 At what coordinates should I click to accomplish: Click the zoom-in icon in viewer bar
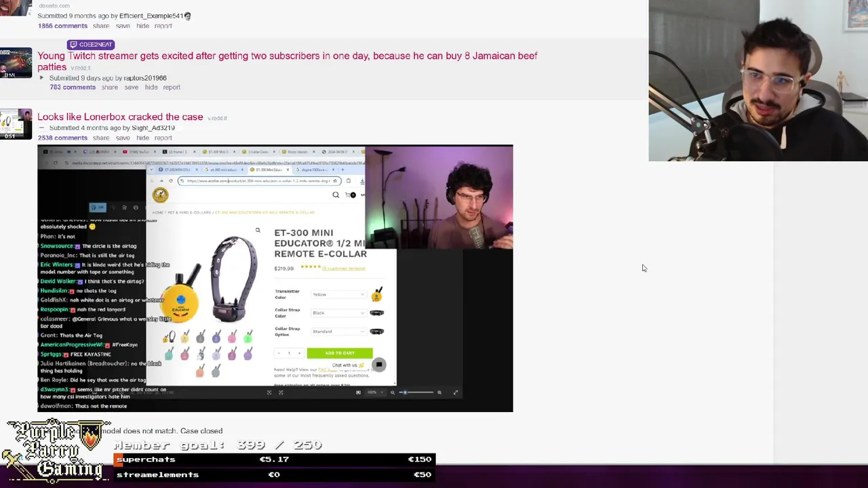coord(439,392)
